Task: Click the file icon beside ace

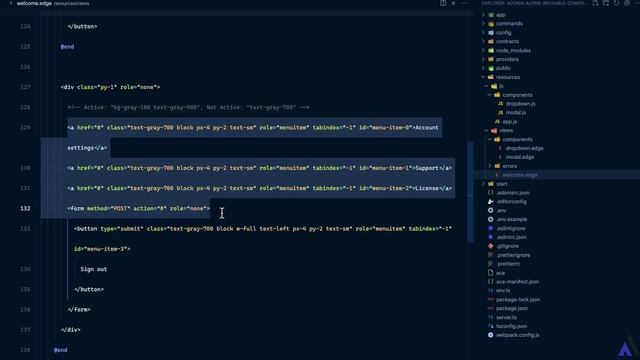Action: coord(491,273)
